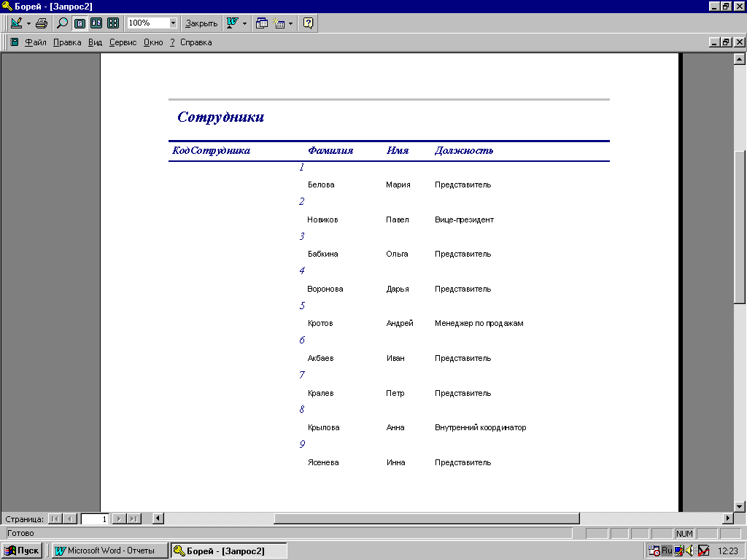Click the Фамилия column header
This screenshot has width=747, height=560.
point(330,151)
